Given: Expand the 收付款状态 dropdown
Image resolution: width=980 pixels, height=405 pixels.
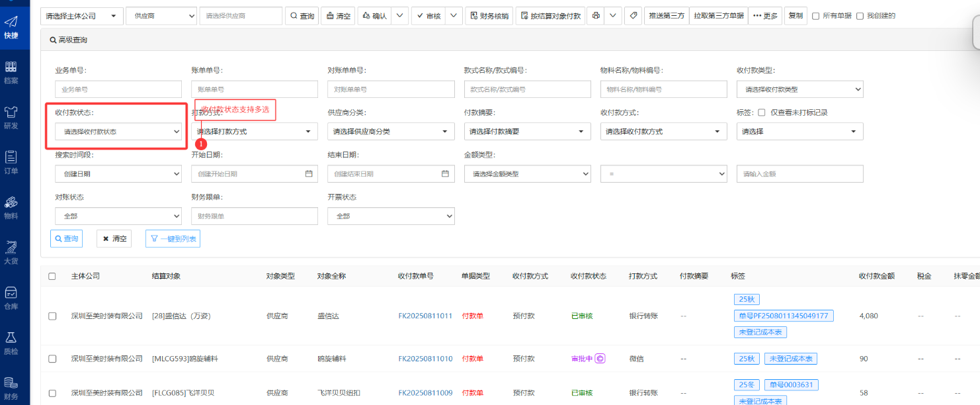Looking at the screenshot, I should click(x=118, y=132).
